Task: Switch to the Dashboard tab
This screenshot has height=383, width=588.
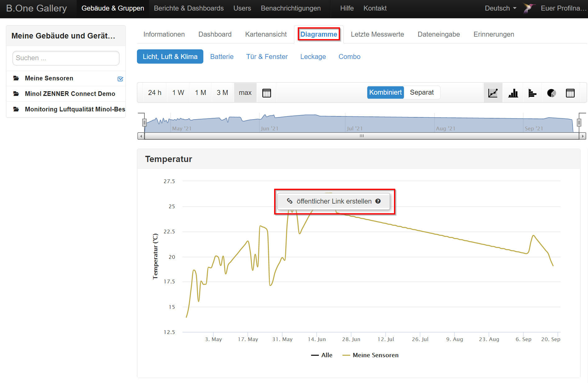Action: click(x=215, y=34)
